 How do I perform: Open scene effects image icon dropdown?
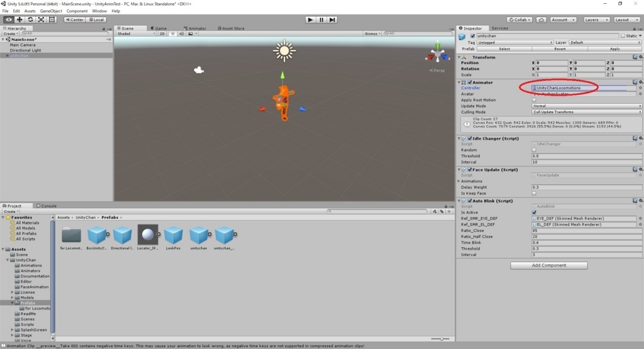point(191,34)
